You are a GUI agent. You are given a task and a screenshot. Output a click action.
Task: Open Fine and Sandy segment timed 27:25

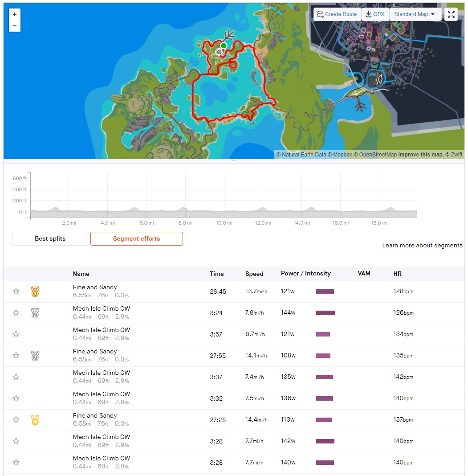(95, 415)
